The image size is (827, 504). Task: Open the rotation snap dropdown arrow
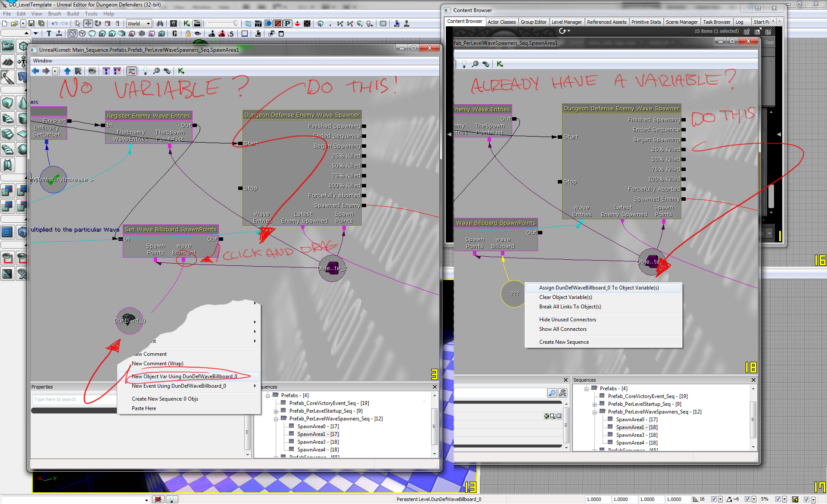click(754, 499)
